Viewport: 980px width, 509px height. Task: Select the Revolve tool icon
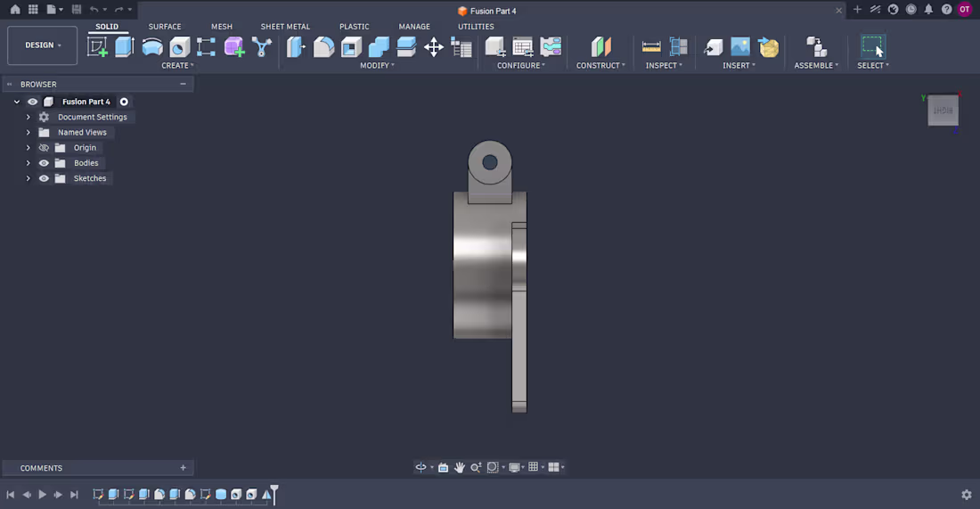click(x=151, y=47)
